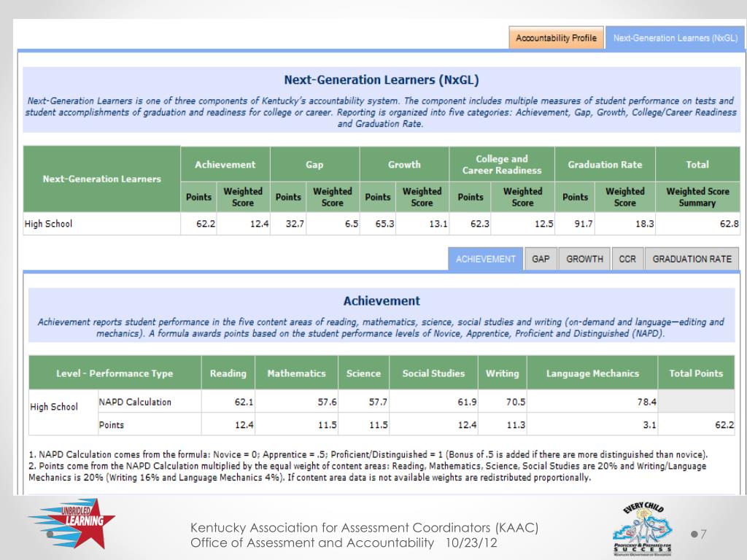Open the GAP sub-tab

coord(541,259)
